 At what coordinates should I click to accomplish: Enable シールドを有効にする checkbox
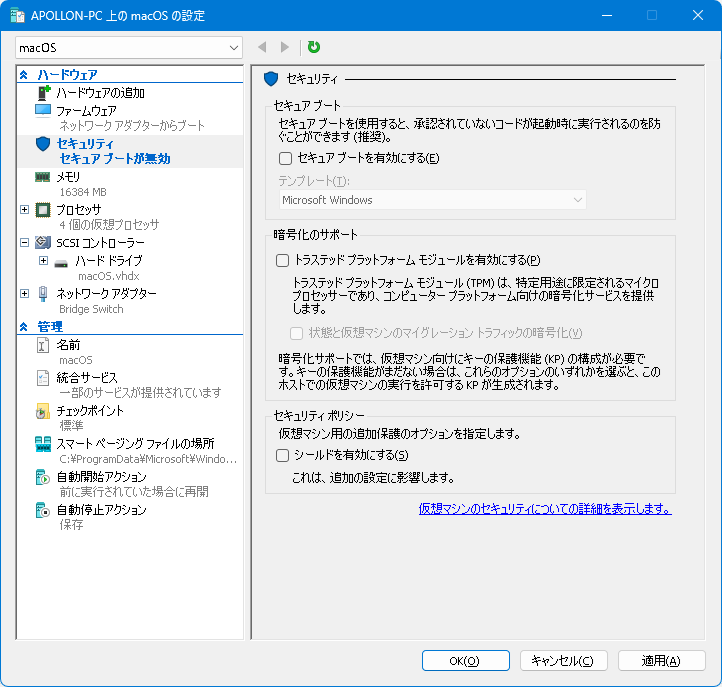pos(282,456)
